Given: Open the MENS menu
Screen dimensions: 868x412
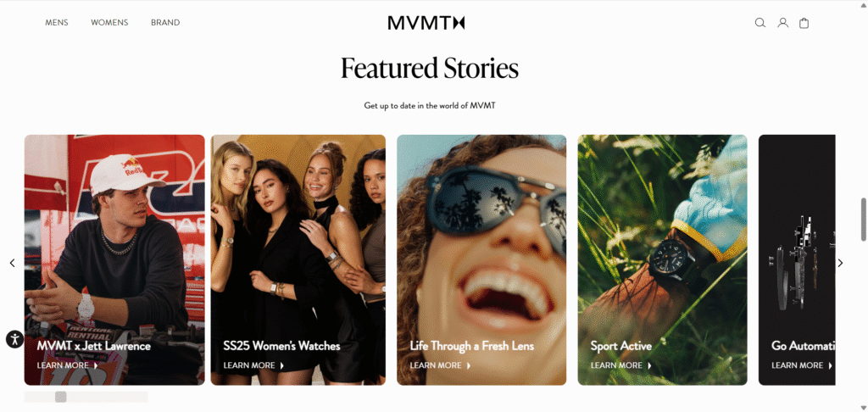Looking at the screenshot, I should (x=57, y=23).
